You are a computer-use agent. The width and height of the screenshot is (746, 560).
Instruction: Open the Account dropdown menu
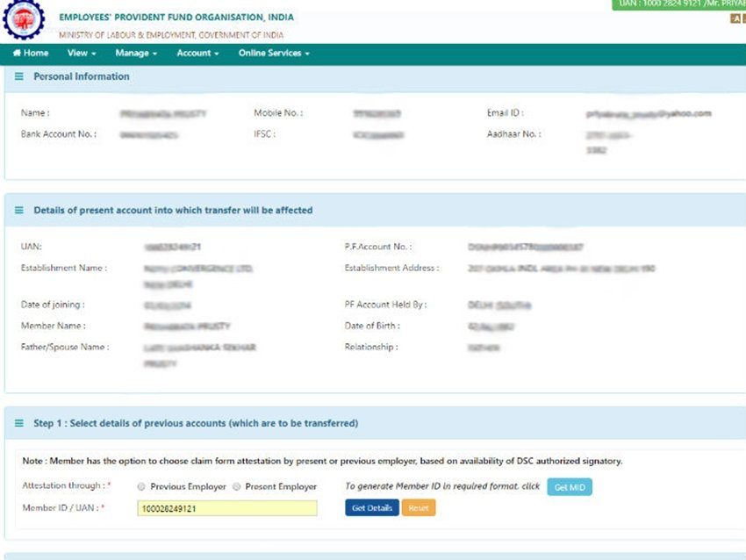tap(198, 53)
